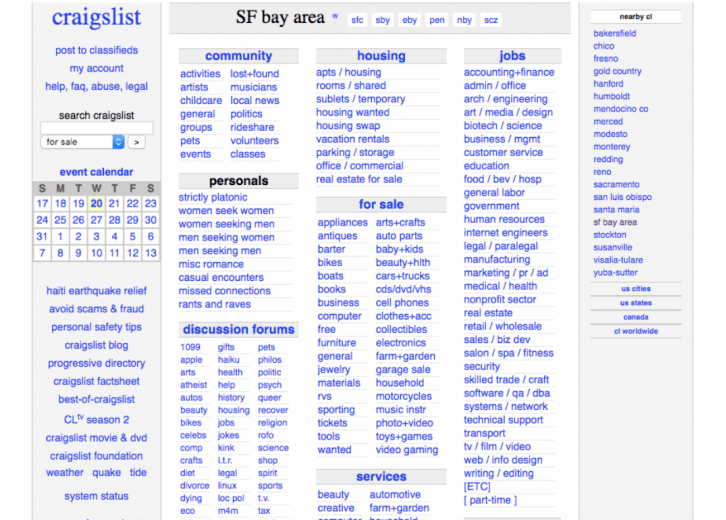Focus the search craigslist text field
This screenshot has height=520, width=726.
97,128
